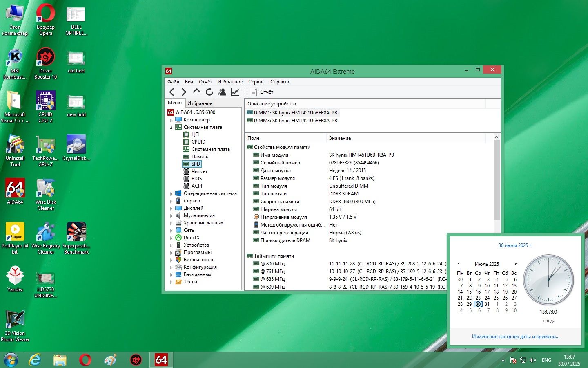Select Устройства in the tree

pos(196,245)
